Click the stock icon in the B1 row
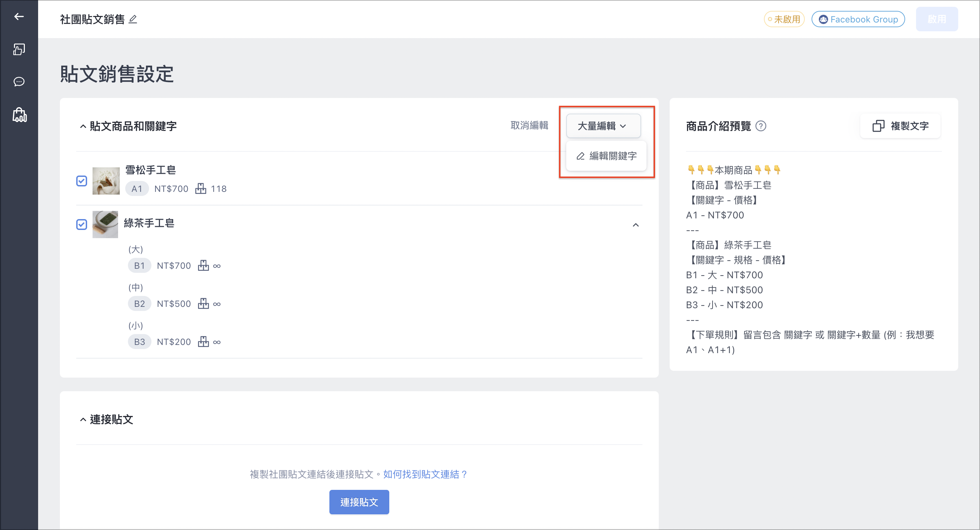 [x=203, y=265]
